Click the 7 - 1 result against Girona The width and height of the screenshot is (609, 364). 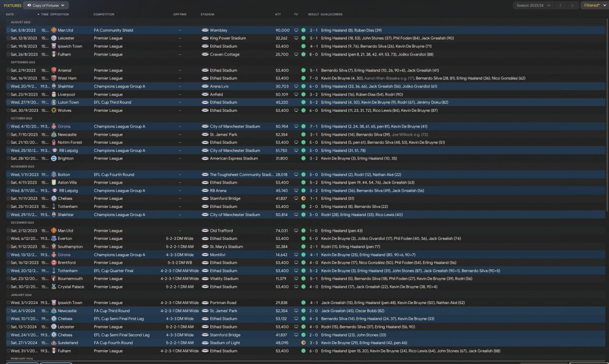314,127
